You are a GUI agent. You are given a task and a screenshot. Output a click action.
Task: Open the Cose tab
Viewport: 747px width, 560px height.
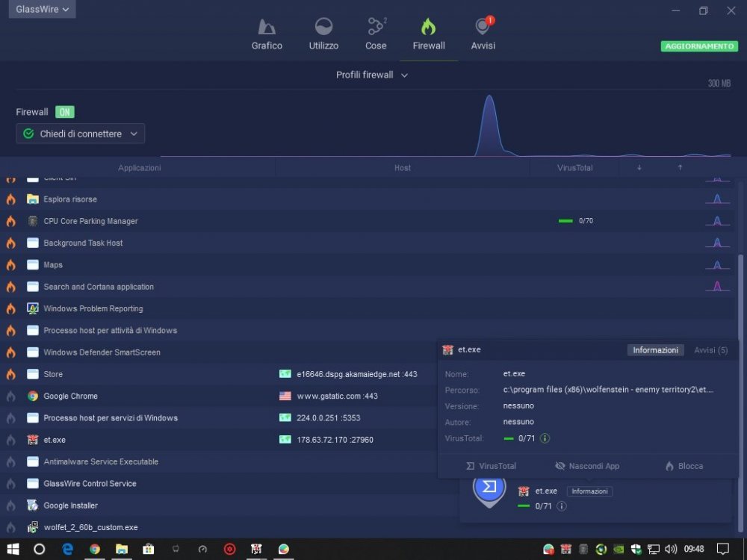pyautogui.click(x=376, y=34)
